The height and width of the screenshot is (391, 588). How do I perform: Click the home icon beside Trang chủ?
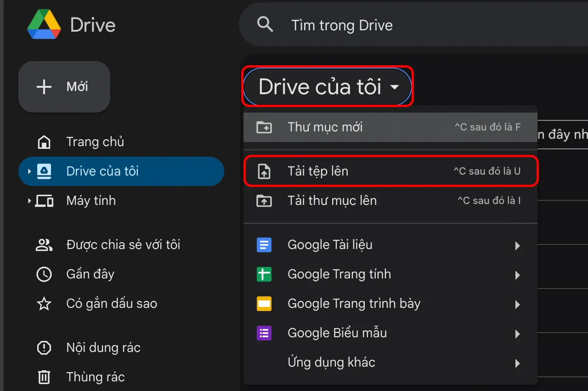point(44,142)
